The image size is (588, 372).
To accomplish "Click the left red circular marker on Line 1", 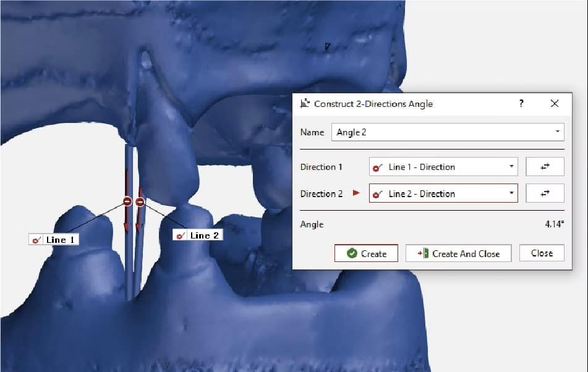I will [x=127, y=201].
